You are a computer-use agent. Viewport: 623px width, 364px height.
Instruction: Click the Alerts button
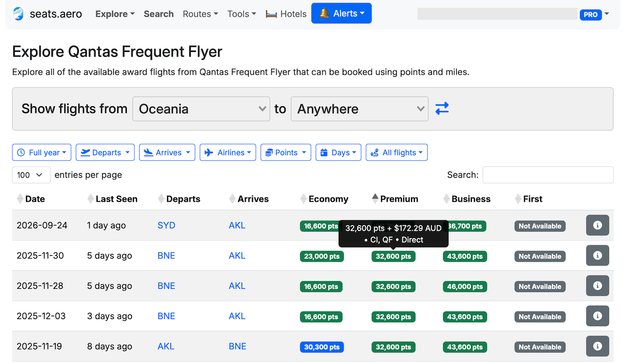[x=341, y=13]
